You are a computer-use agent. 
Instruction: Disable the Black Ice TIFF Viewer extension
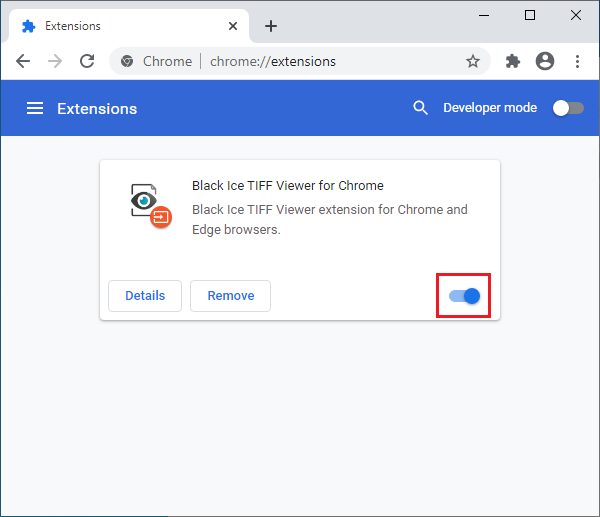[464, 296]
